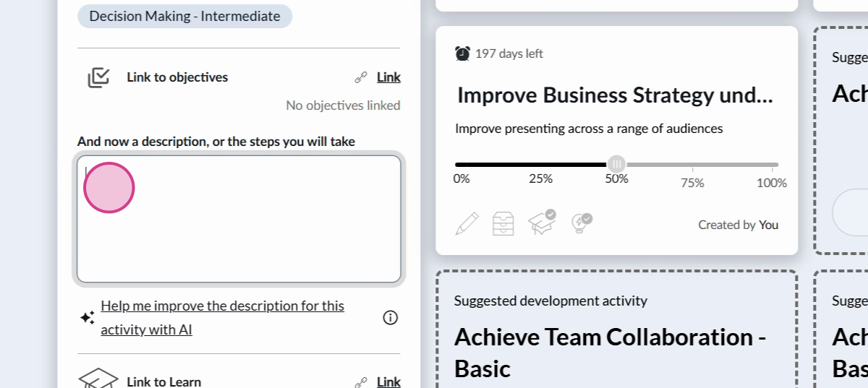
Task: Open the Link option for objectives
Action: pyautogui.click(x=388, y=77)
